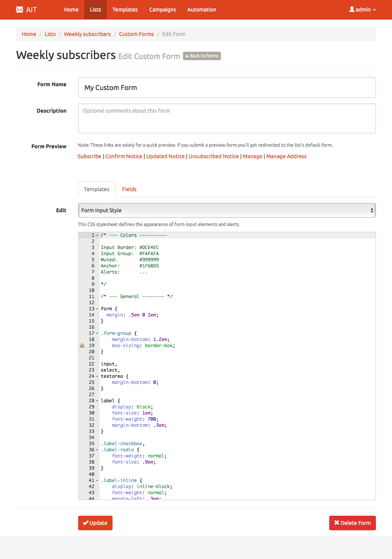Click the Custom Forms breadcrumb link
The height and width of the screenshot is (559, 392).
point(136,34)
